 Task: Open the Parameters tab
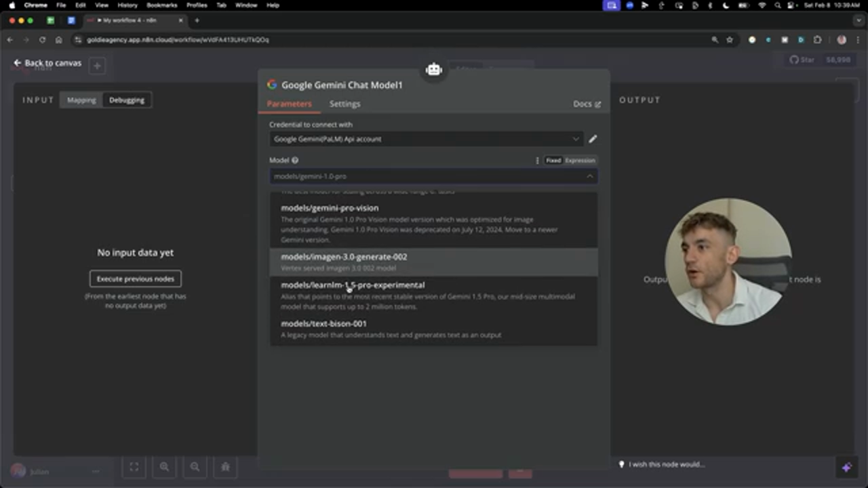[289, 104]
